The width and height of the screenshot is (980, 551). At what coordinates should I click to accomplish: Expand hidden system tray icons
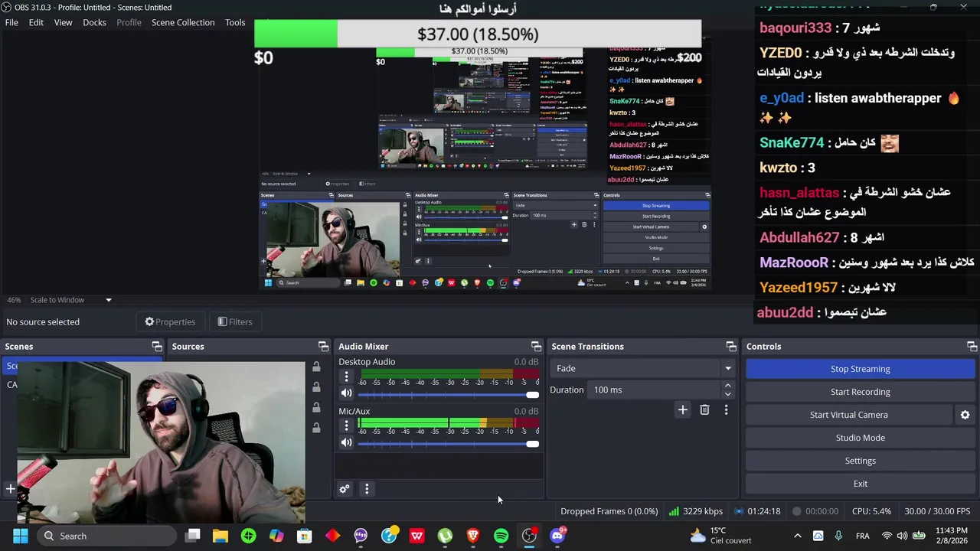(x=797, y=536)
